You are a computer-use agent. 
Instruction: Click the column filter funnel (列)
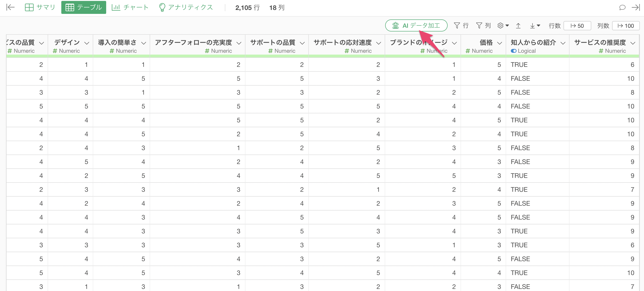[483, 25]
